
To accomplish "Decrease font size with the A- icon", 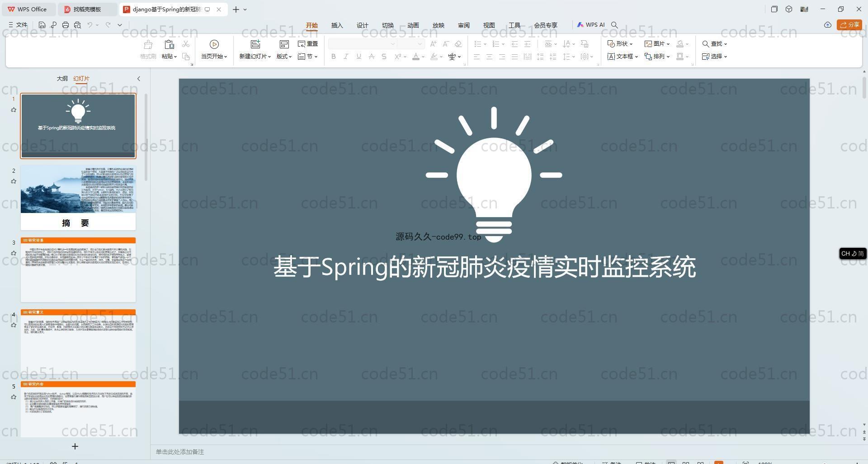I will [x=446, y=44].
